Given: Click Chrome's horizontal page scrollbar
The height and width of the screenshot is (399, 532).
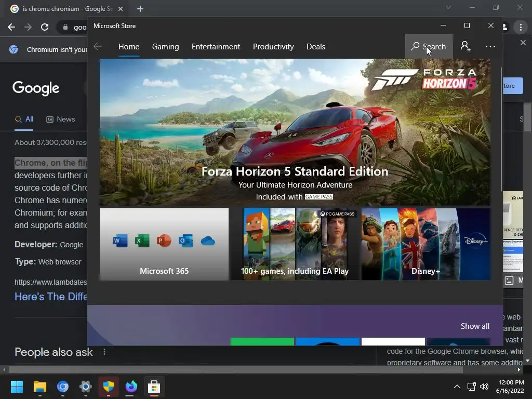Looking at the screenshot, I should click(236, 370).
